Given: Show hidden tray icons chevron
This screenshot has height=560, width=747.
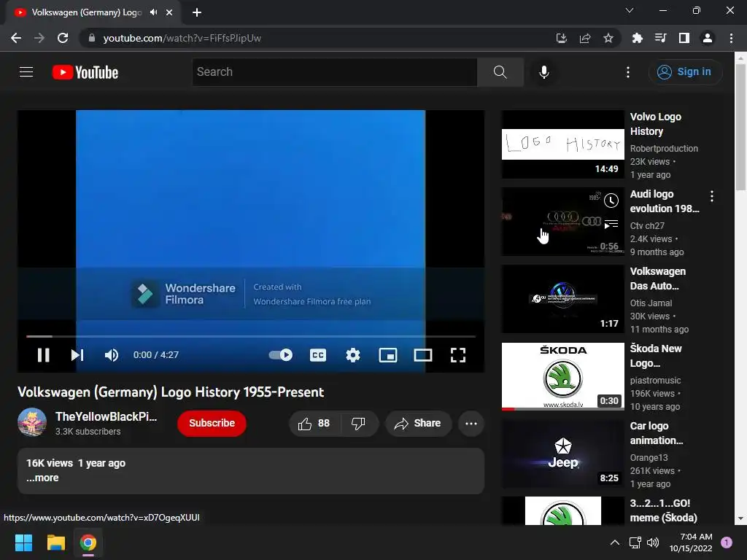Looking at the screenshot, I should click(615, 542).
